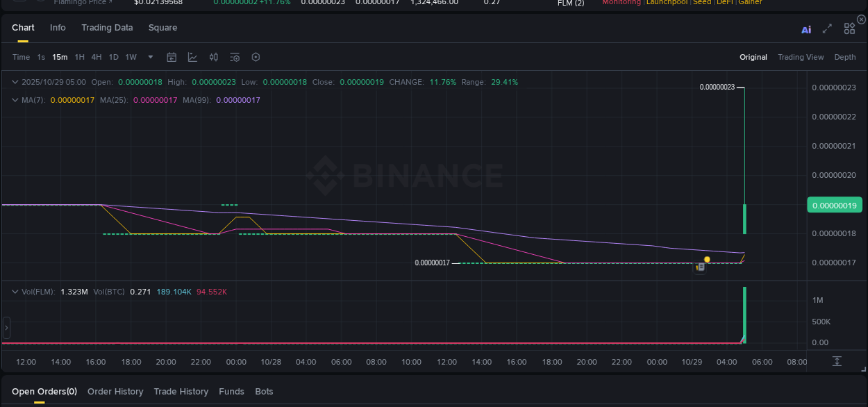Open the Order History tab
Screen dimensions: 868x407
115,391
